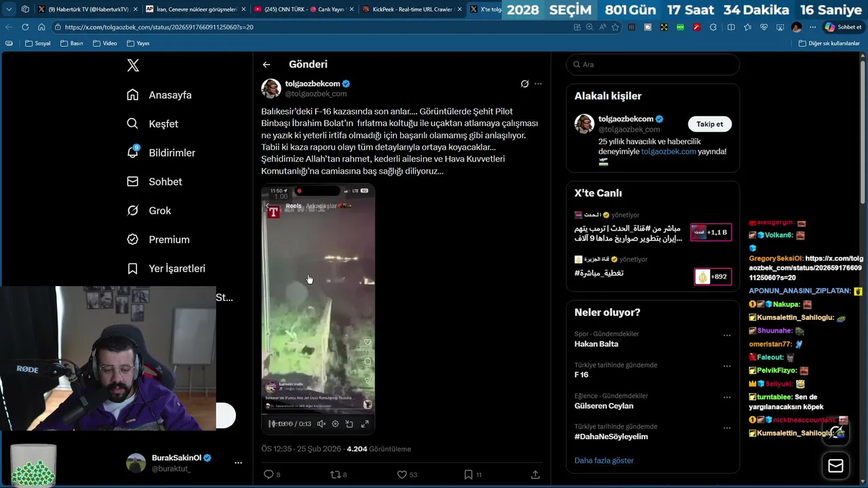Click Takip et follow button
Image resolution: width=868 pixels, height=488 pixels.
(710, 124)
